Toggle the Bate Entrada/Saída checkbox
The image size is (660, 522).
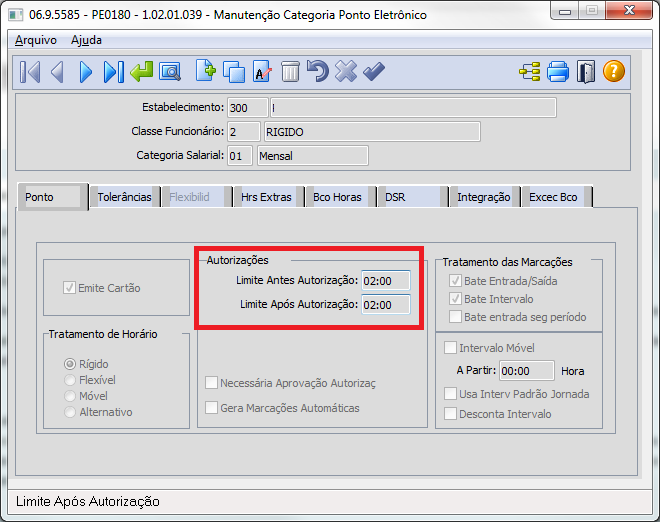click(455, 281)
